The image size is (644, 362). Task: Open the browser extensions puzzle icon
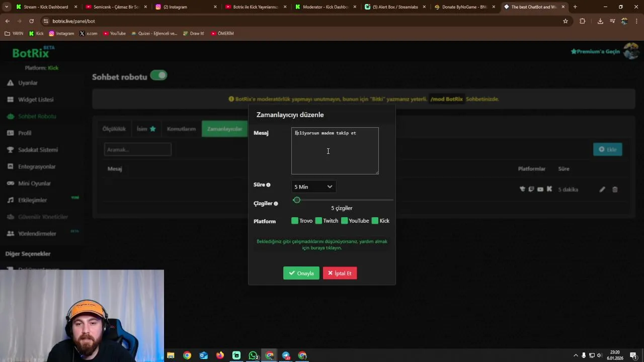[583, 21]
